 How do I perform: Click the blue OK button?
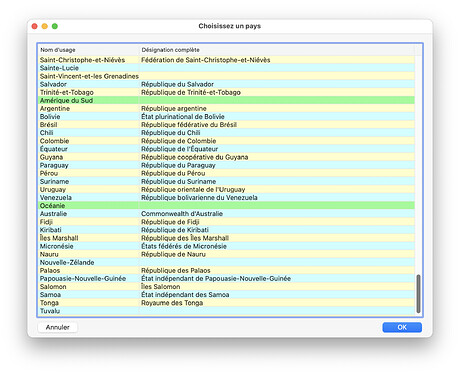click(x=402, y=327)
